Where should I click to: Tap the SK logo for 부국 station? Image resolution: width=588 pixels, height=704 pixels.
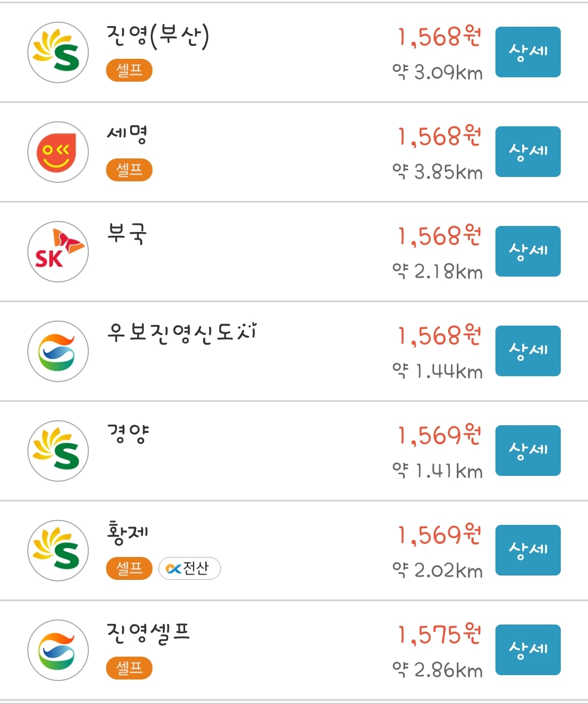click(x=58, y=252)
